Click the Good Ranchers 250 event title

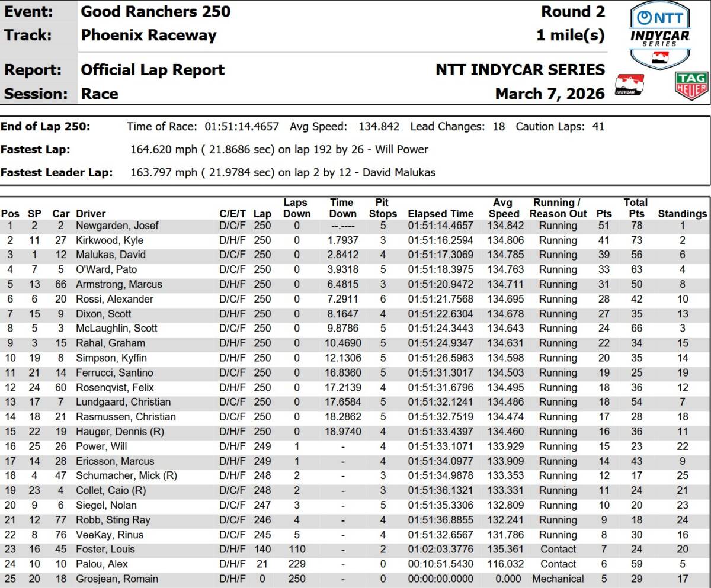(x=155, y=11)
